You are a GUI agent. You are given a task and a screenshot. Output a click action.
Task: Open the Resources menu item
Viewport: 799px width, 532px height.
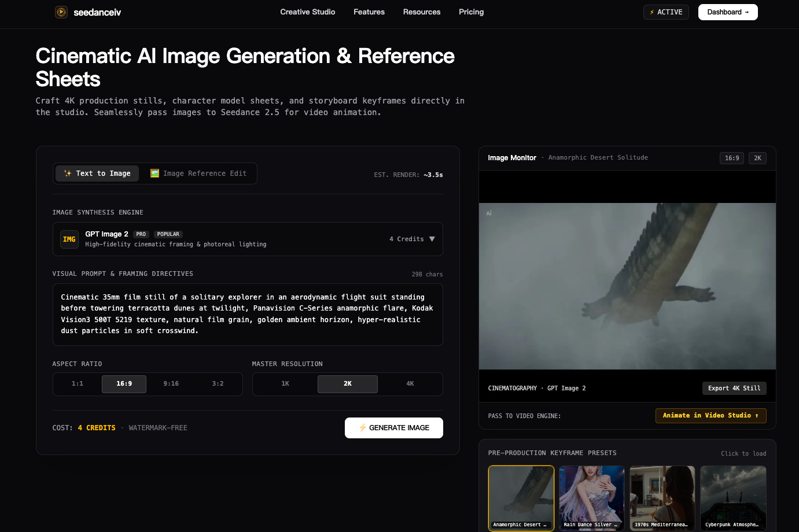(422, 12)
